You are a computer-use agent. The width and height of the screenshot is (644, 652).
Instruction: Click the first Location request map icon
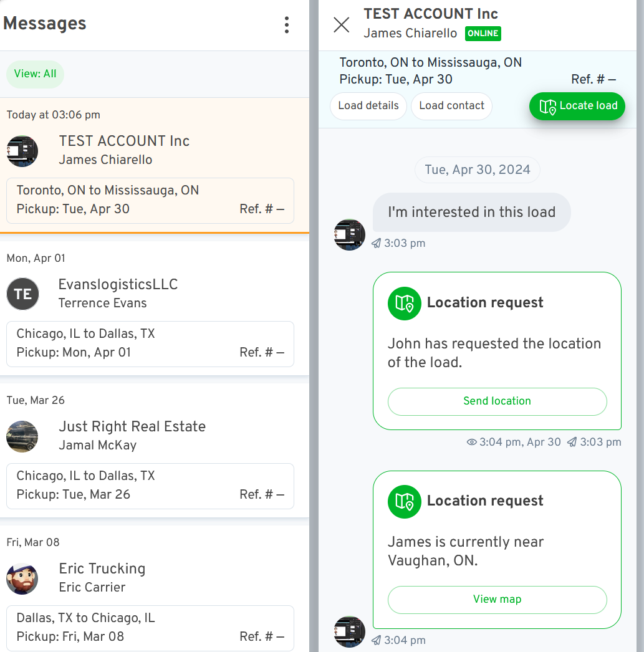[405, 303]
